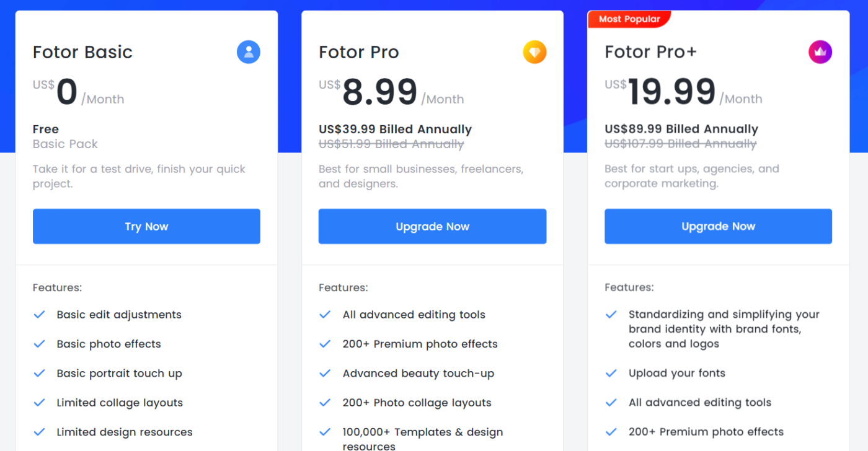The width and height of the screenshot is (868, 451).
Task: Click the US$39.99 Billed Annually text
Action: [x=395, y=129]
